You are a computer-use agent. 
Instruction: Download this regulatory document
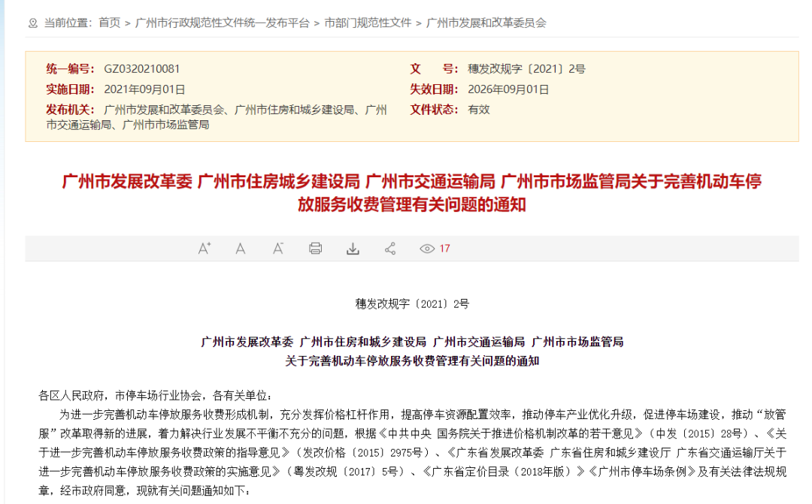click(x=353, y=248)
